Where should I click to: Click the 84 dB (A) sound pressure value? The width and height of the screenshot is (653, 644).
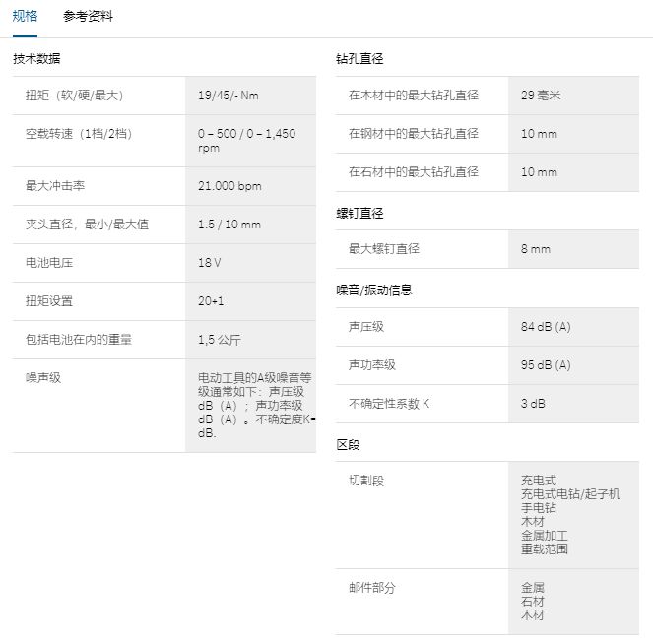click(x=546, y=327)
